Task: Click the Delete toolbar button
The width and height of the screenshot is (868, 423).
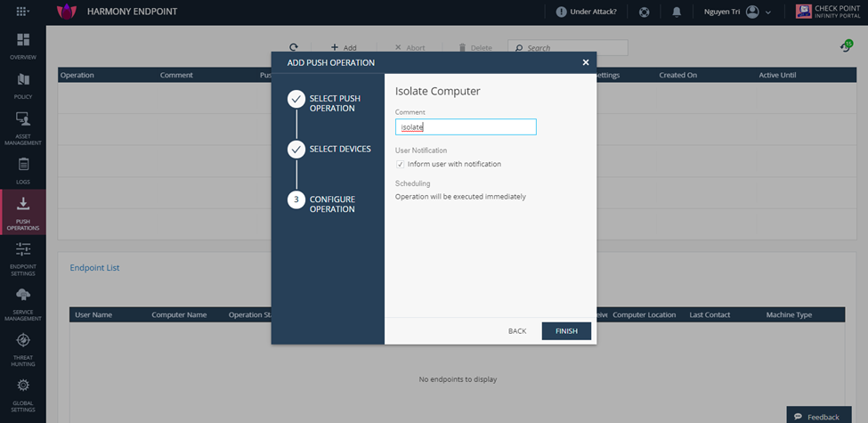Action: (x=475, y=47)
